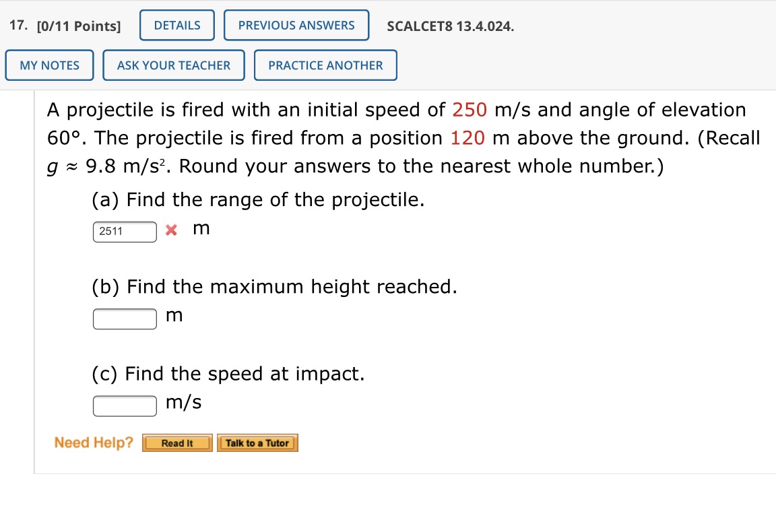The height and width of the screenshot is (532, 776).
Task: Click the speed at impact answer box
Action: click(124, 405)
